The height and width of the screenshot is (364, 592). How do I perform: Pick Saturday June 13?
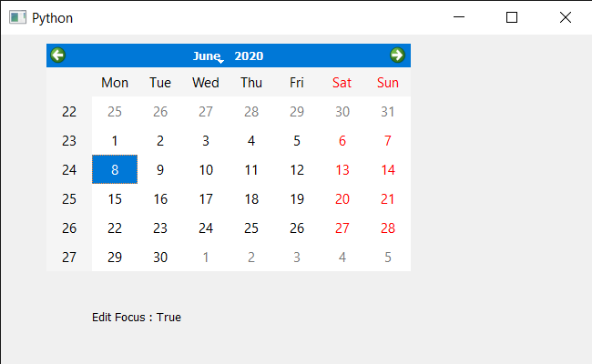coord(342,170)
